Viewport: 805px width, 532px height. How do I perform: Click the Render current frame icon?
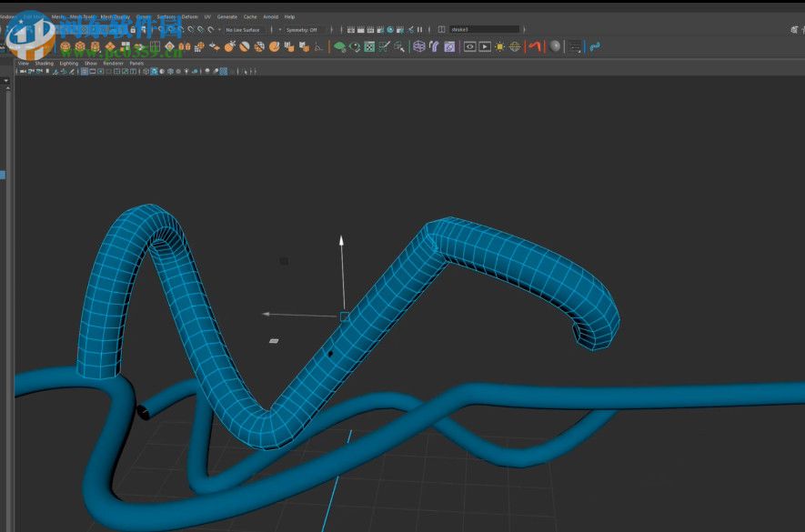[469, 45]
